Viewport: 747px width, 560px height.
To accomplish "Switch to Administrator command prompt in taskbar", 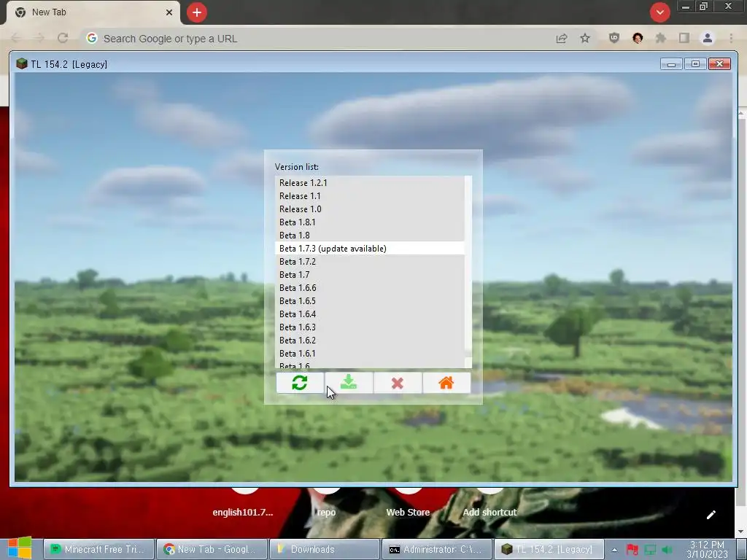I will pos(438,549).
